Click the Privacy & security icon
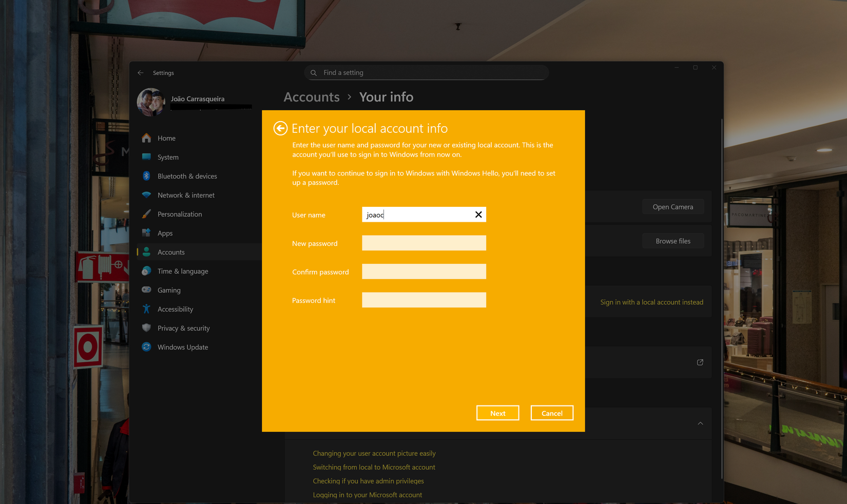 [147, 328]
